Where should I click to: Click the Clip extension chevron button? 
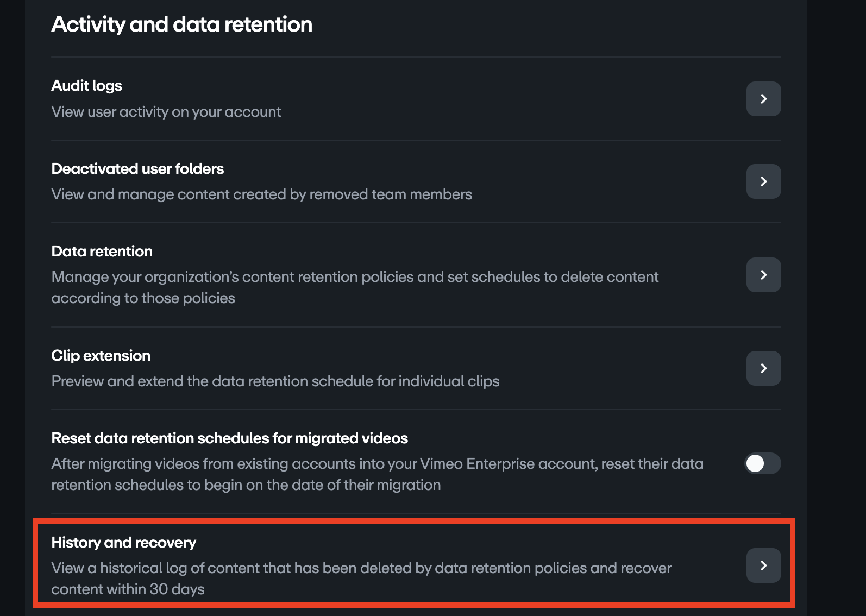pyautogui.click(x=763, y=368)
